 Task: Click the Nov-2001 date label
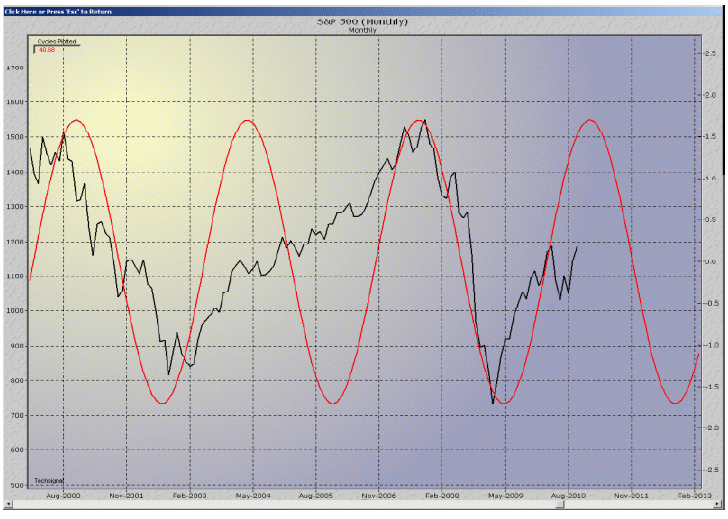click(x=125, y=494)
